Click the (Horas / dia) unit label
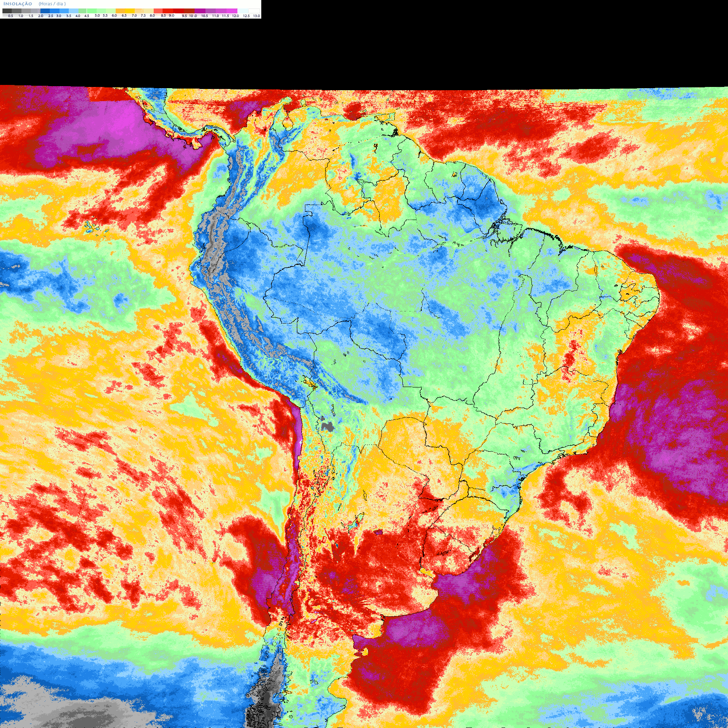This screenshot has height=728, width=728. [x=52, y=4]
